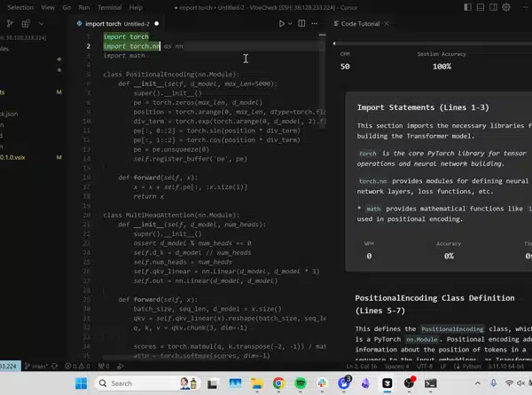Open the Cursor app taskbar icon

[x=387, y=383]
